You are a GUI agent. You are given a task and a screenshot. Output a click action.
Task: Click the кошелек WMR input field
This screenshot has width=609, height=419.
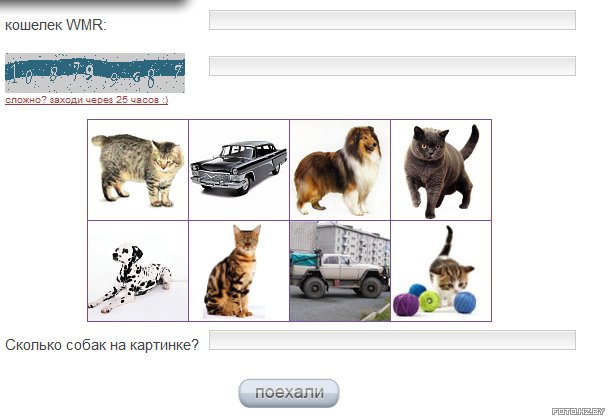(x=392, y=20)
